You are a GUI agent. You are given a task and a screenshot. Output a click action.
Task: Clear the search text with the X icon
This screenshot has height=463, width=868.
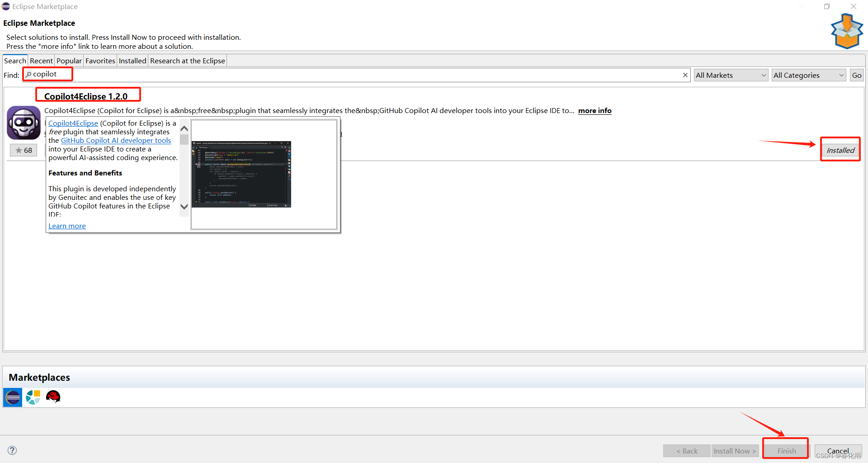685,75
